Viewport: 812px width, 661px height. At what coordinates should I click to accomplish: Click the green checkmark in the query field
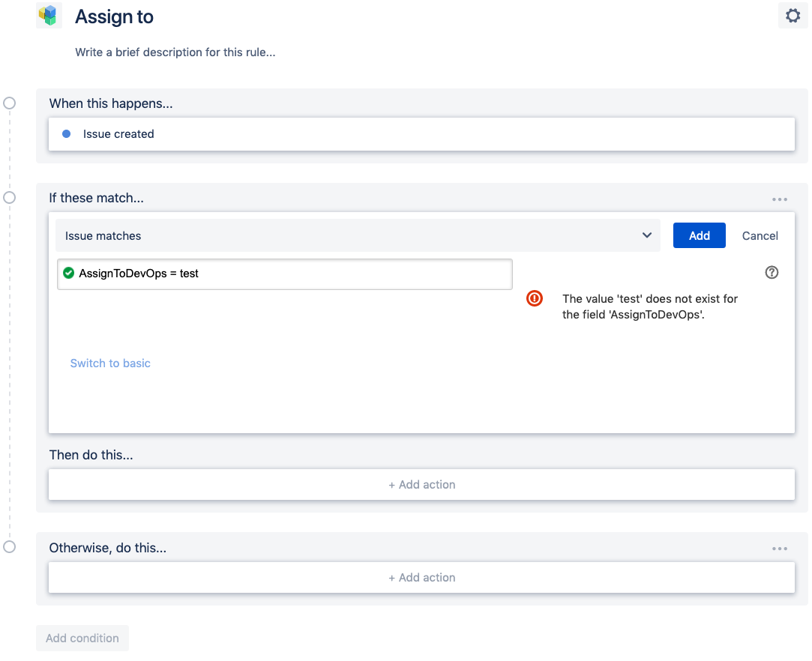pyautogui.click(x=68, y=273)
